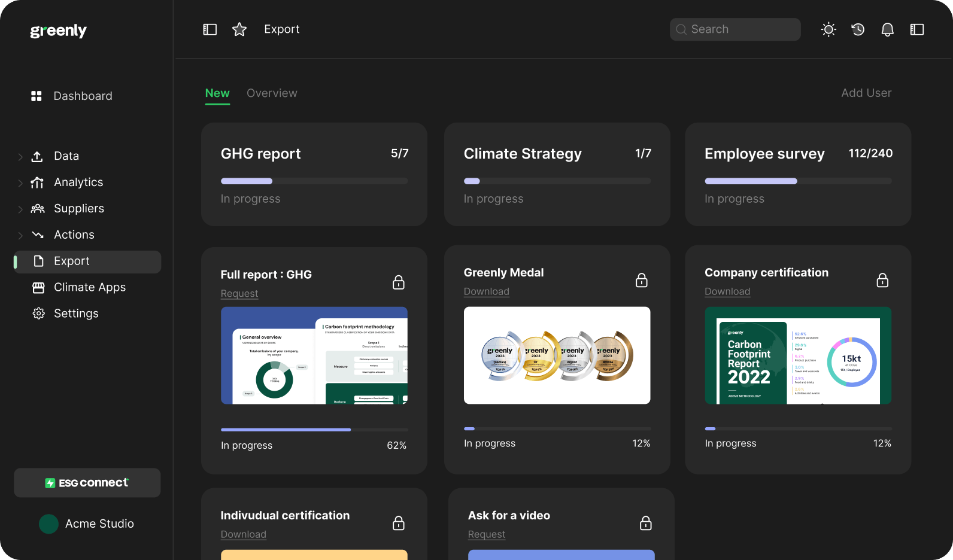The image size is (953, 560).
Task: Click Download under Indivudual certification
Action: (x=244, y=534)
